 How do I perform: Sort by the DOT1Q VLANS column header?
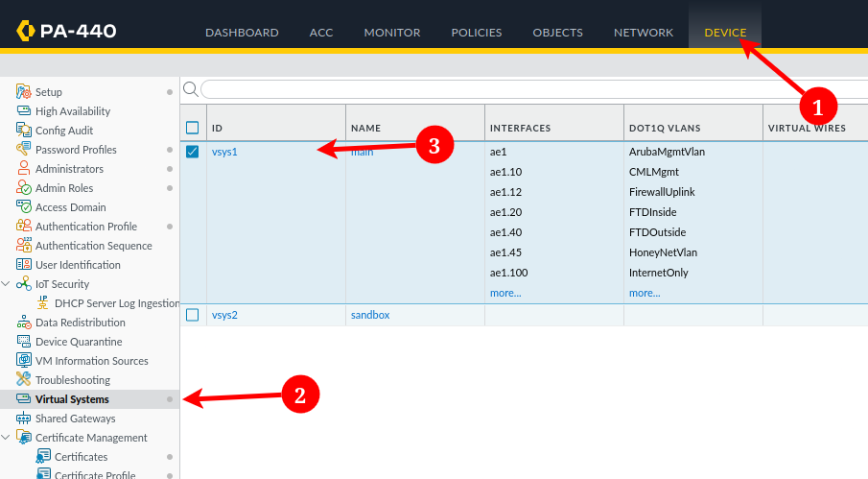[x=664, y=128]
